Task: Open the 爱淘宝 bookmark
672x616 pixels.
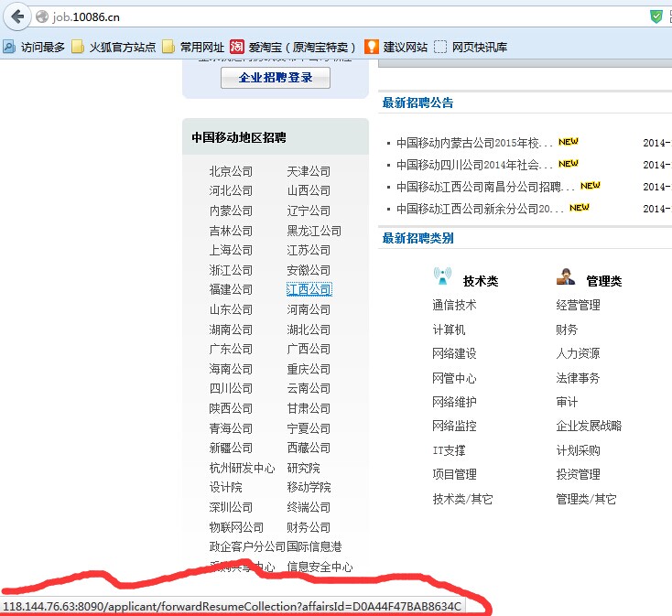Action: pos(293,47)
